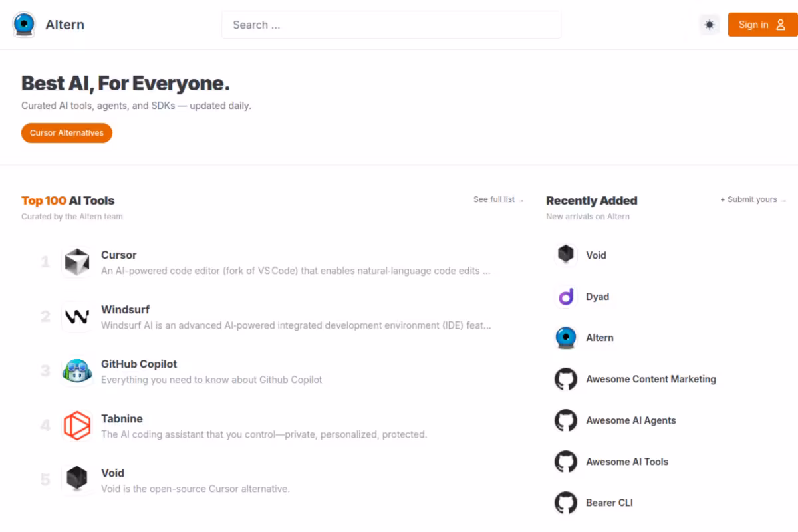Open the GitHub Copilot title link
This screenshot has height=532, width=798.
click(x=139, y=364)
